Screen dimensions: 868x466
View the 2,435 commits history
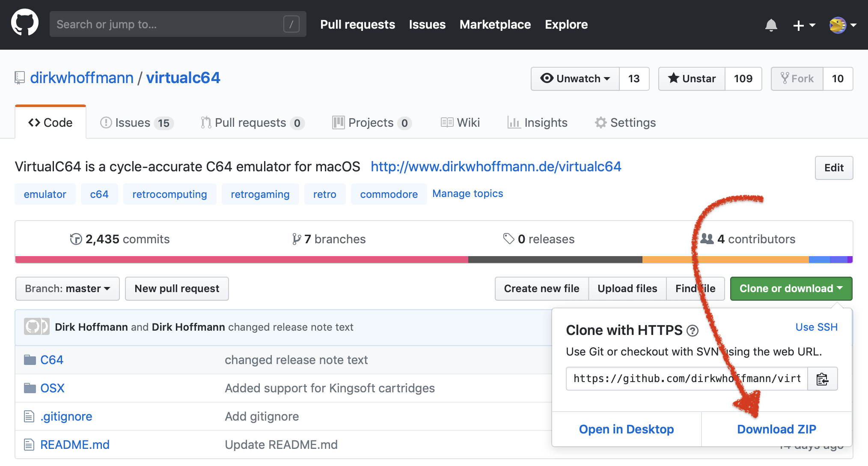pos(120,239)
